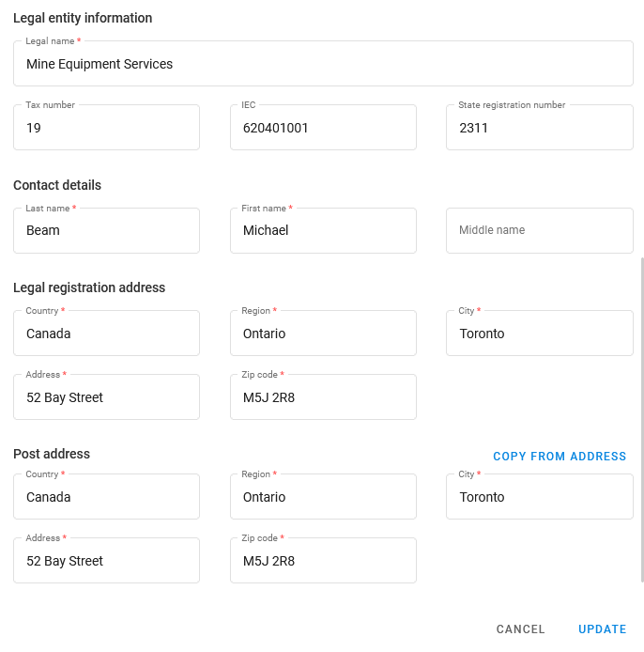Edit the First name field
Screen dimensions: 644x652
(x=323, y=230)
